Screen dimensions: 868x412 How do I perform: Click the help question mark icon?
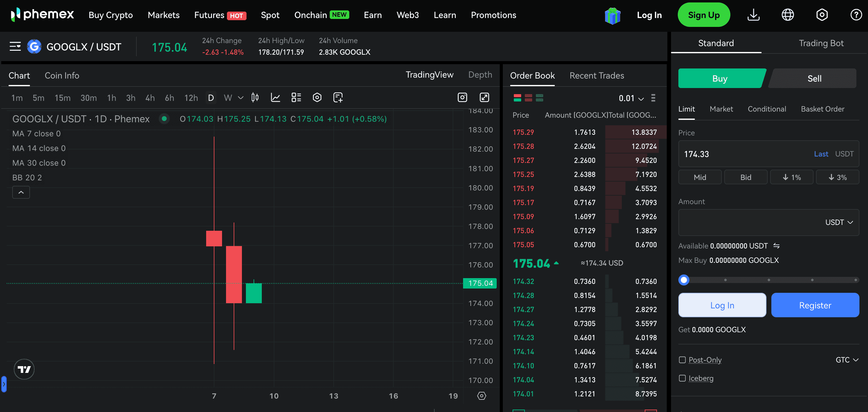point(856,15)
